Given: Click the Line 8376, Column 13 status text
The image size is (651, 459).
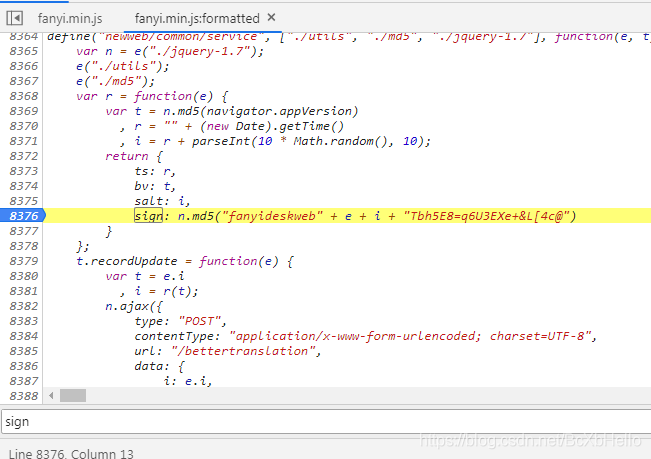Looking at the screenshot, I should [71, 454].
